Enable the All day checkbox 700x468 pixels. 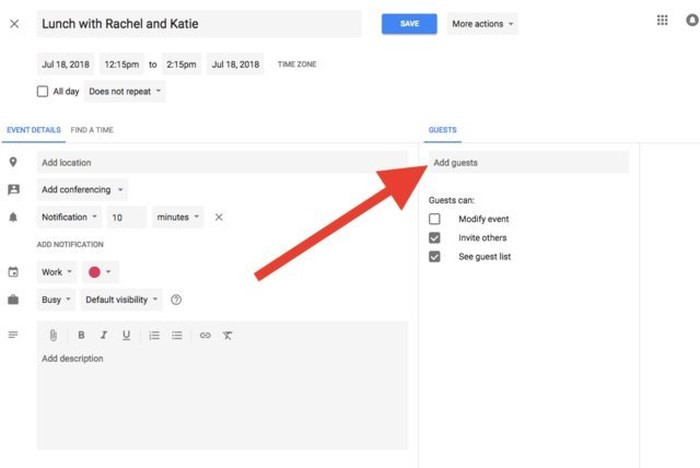point(42,92)
